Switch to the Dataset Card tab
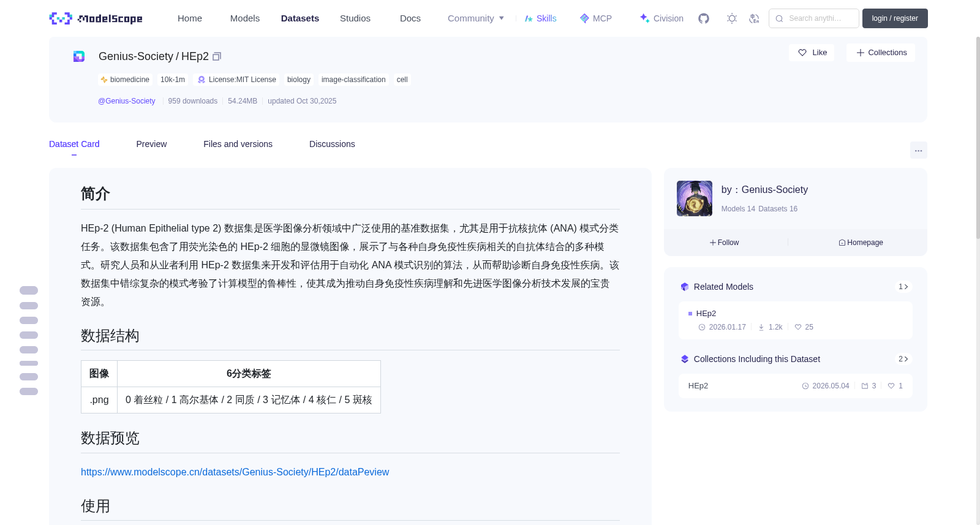The width and height of the screenshot is (980, 525). pyautogui.click(x=74, y=144)
